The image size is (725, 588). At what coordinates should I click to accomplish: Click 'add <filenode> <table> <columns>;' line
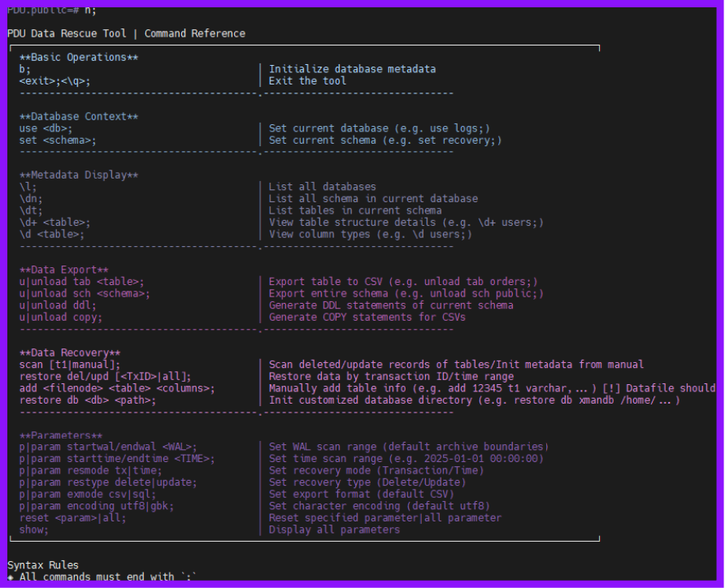pos(117,388)
